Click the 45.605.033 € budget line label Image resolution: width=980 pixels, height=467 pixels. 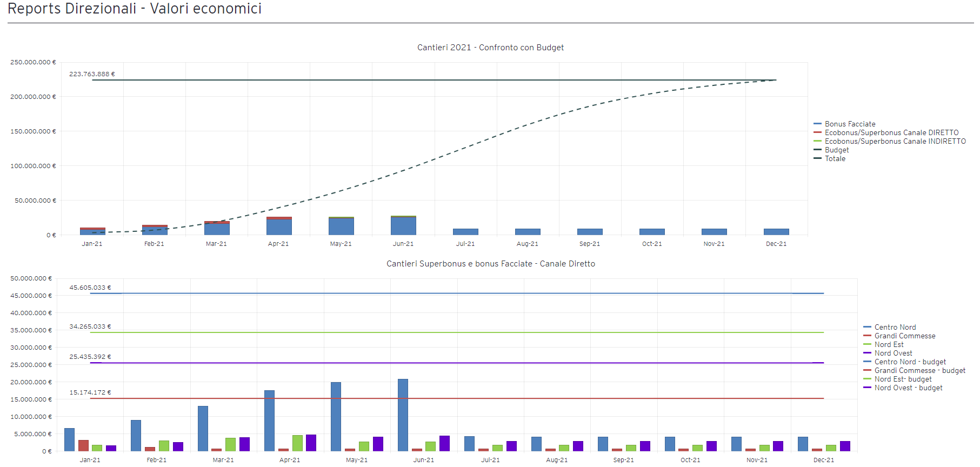point(90,288)
